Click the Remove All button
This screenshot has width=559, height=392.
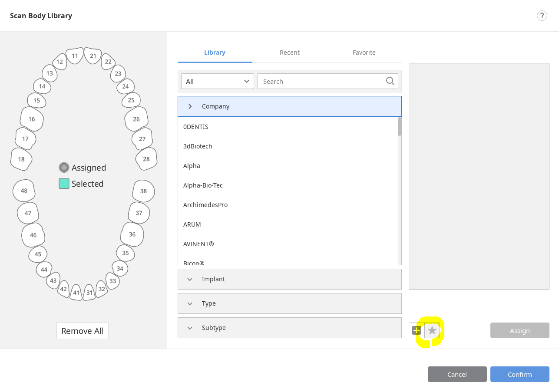tap(83, 331)
